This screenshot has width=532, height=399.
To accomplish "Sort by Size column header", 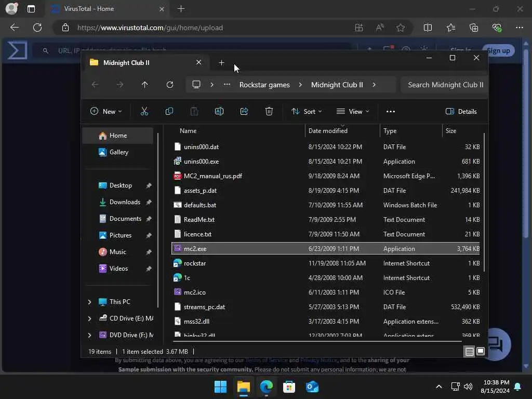I will (462, 130).
